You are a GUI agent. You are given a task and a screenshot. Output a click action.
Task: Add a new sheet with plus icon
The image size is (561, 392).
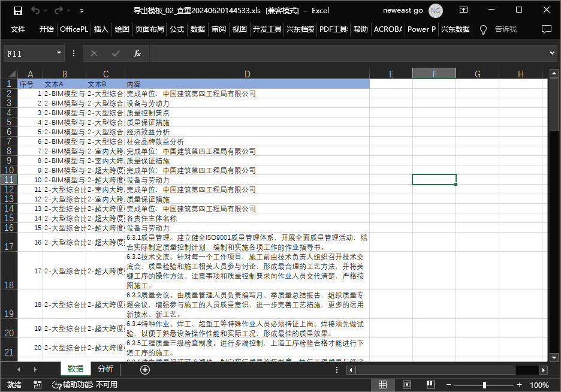coord(144,369)
